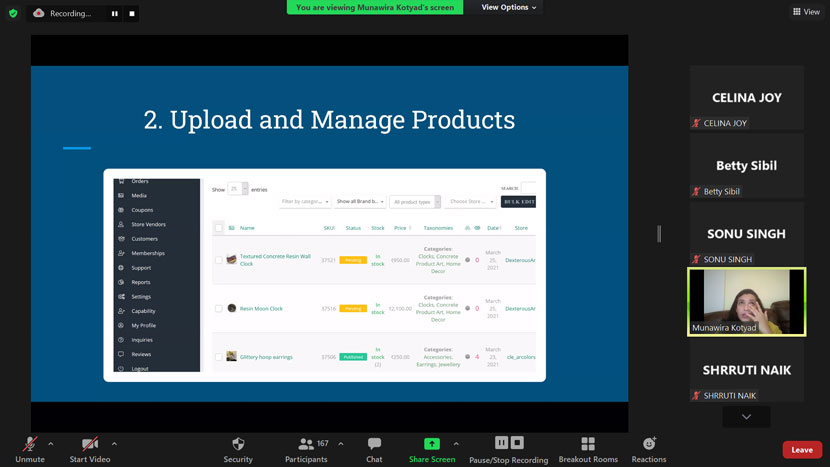Click Customers in the slide sidebar

point(145,239)
